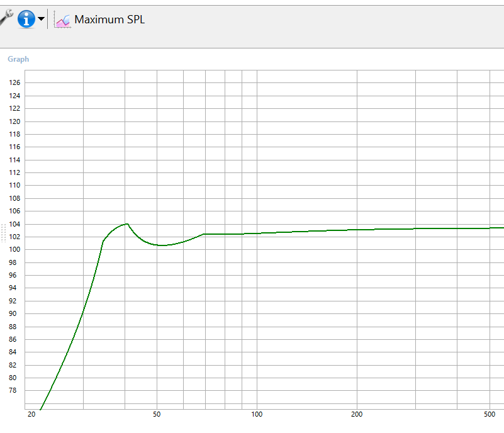Click the 116 y-axis label
504x433 pixels.
[x=14, y=147]
